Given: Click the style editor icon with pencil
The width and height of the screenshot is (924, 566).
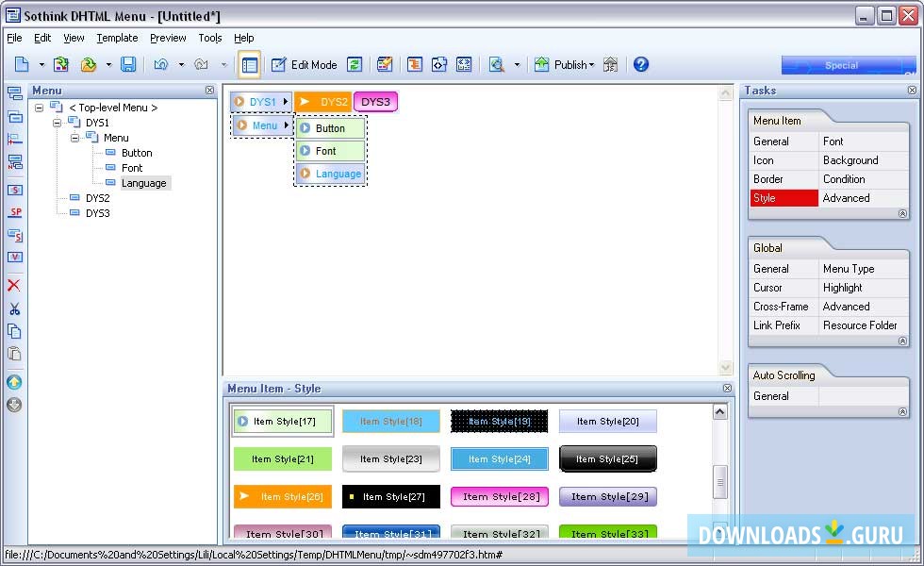Looking at the screenshot, I should pos(385,64).
